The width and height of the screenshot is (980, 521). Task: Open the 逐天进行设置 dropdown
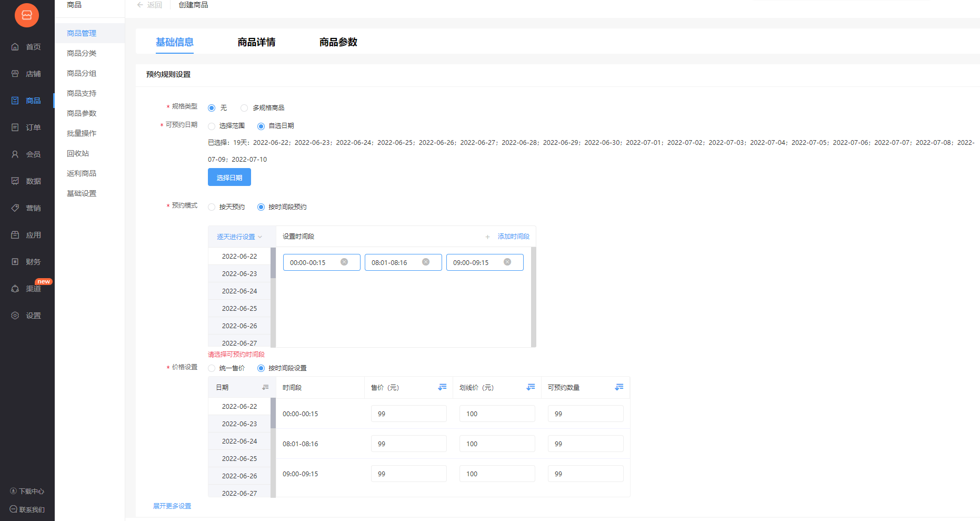coord(239,237)
